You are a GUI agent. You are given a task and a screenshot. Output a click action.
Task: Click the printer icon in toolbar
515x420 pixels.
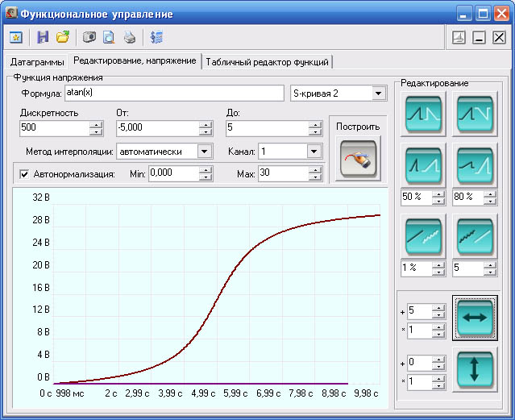click(x=130, y=37)
